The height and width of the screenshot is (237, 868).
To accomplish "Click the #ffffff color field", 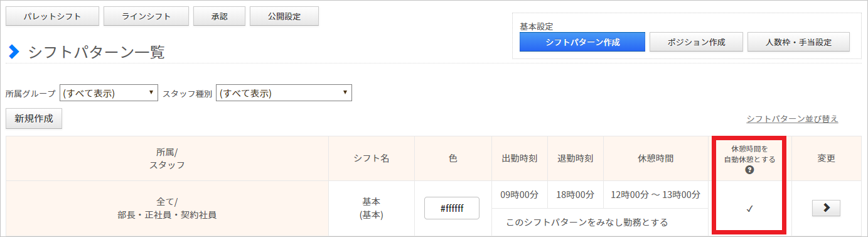I will (x=452, y=208).
